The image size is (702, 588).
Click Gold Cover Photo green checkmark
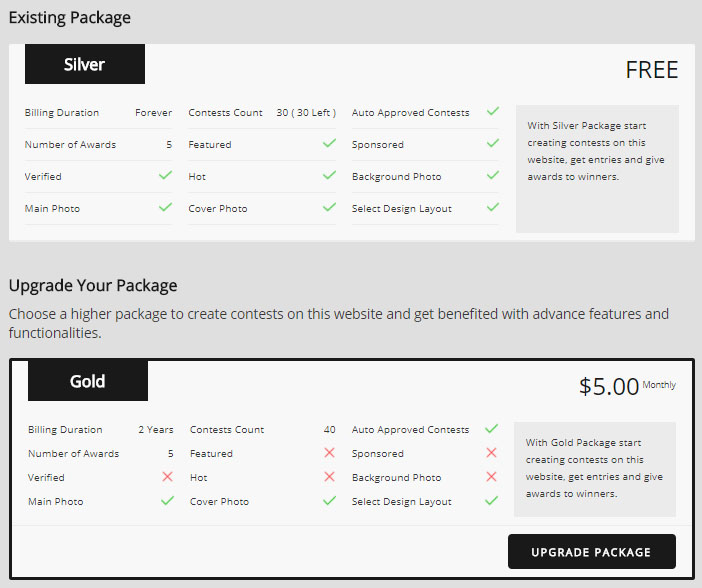(x=329, y=500)
